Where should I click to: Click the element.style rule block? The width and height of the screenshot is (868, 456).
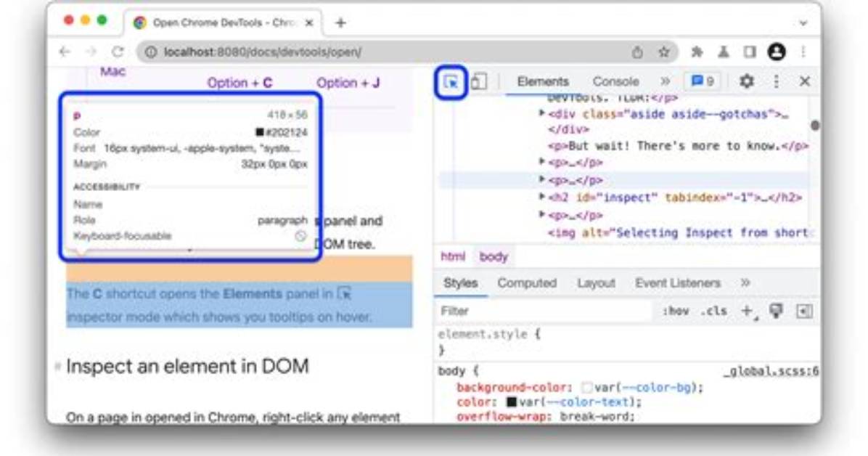[x=490, y=342]
